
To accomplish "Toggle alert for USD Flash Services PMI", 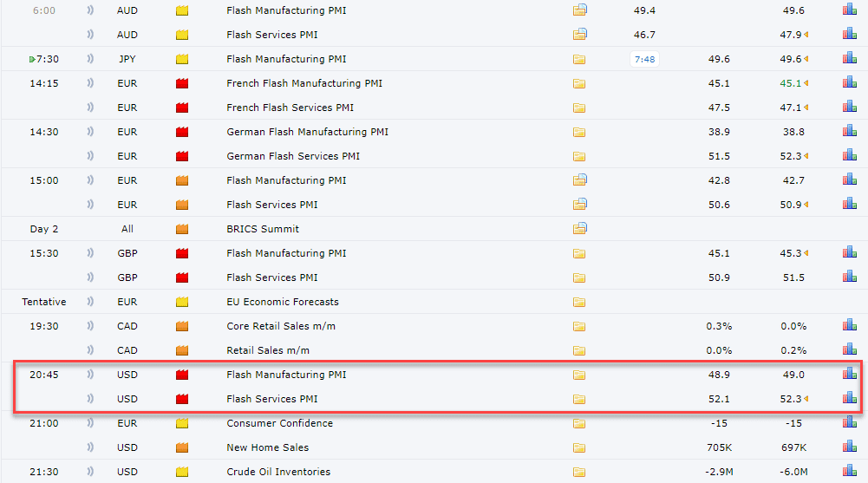I will pyautogui.click(x=91, y=399).
